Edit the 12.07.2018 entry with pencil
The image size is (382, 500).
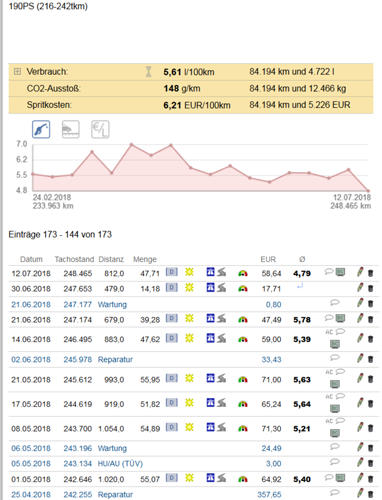tap(360, 272)
